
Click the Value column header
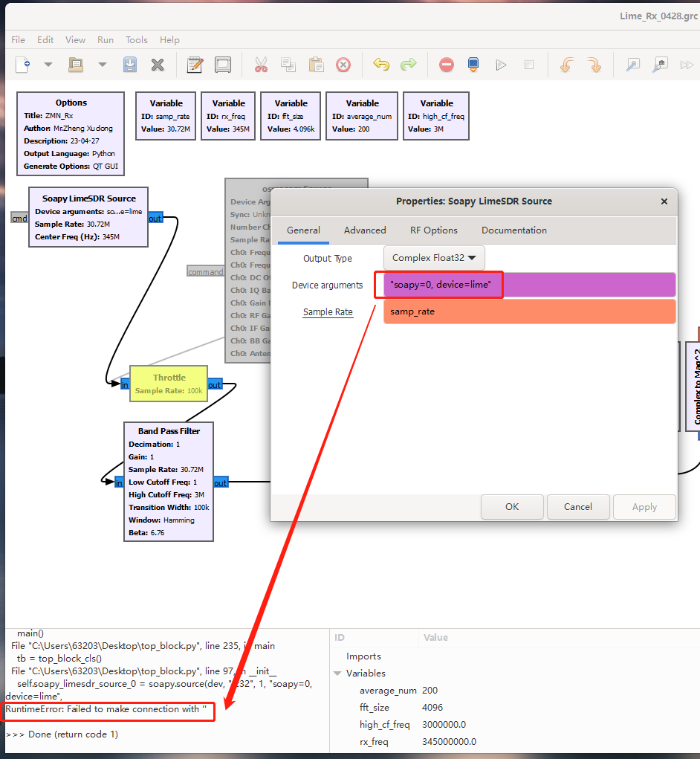pos(559,638)
